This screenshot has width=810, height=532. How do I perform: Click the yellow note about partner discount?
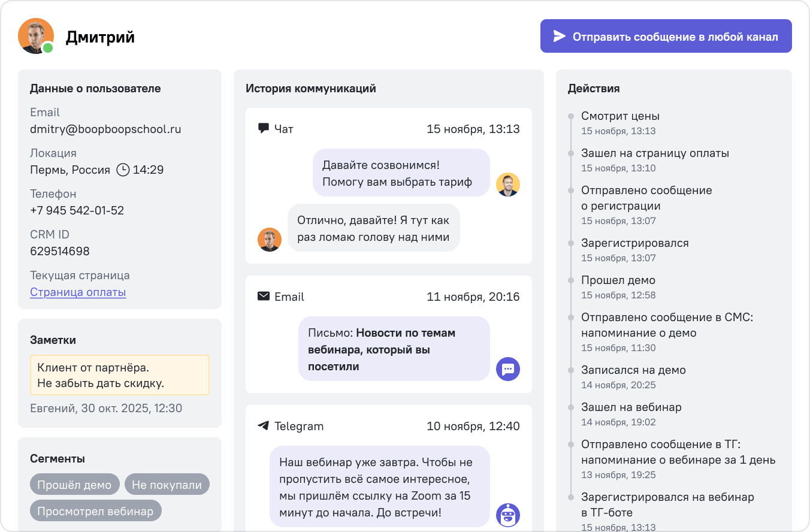point(120,375)
